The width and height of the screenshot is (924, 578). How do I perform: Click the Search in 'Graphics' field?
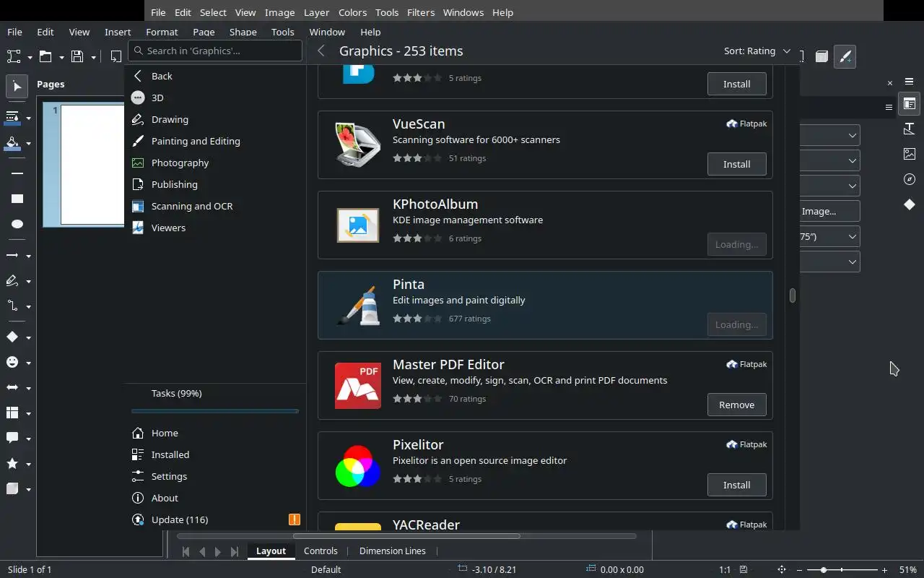click(215, 51)
